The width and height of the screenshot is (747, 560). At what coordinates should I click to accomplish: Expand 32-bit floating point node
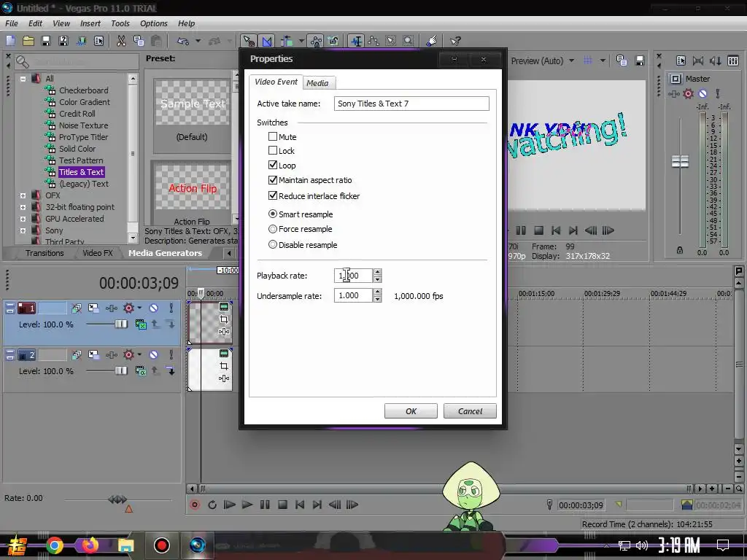pyautogui.click(x=23, y=207)
